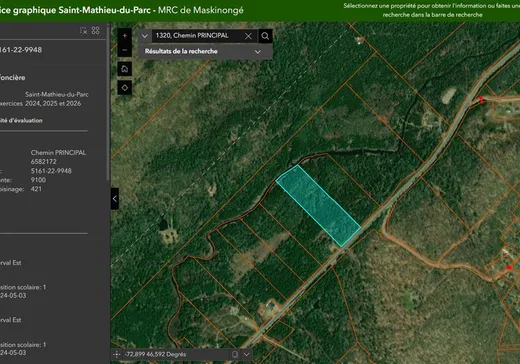Locate my position on the map
520x364 pixels.
[125, 88]
